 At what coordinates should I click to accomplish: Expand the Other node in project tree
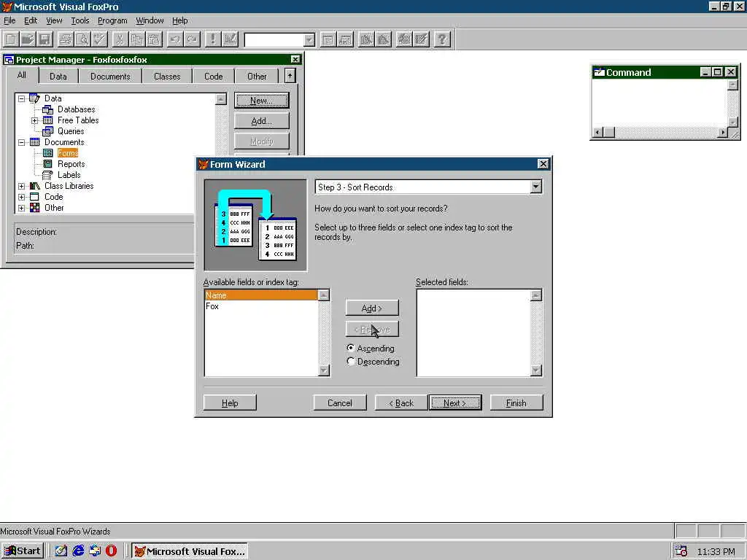pyautogui.click(x=21, y=208)
